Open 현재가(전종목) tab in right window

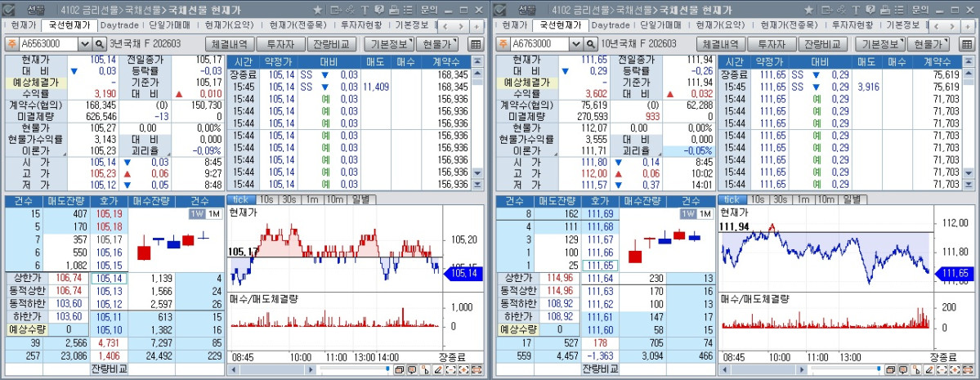point(790,25)
